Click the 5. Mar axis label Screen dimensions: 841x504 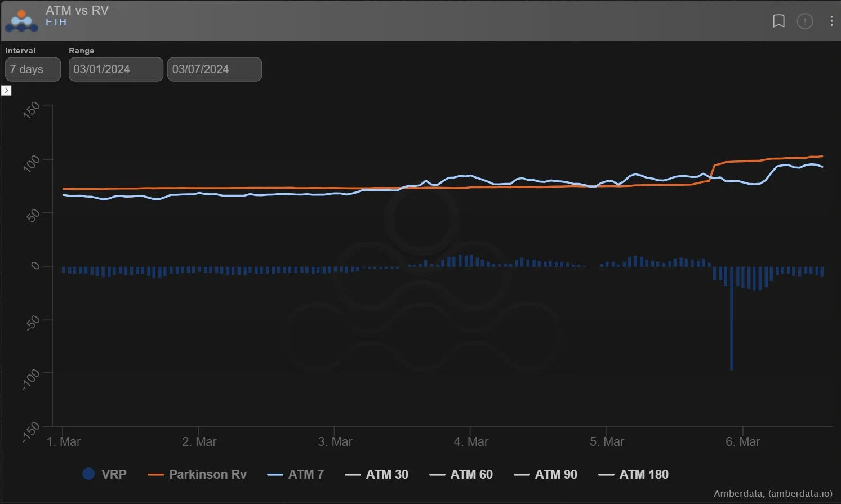(607, 442)
